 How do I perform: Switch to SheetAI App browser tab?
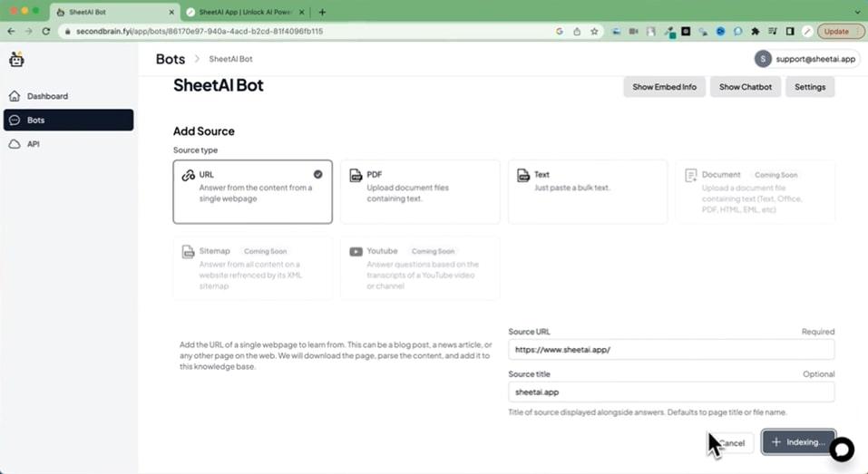point(245,12)
